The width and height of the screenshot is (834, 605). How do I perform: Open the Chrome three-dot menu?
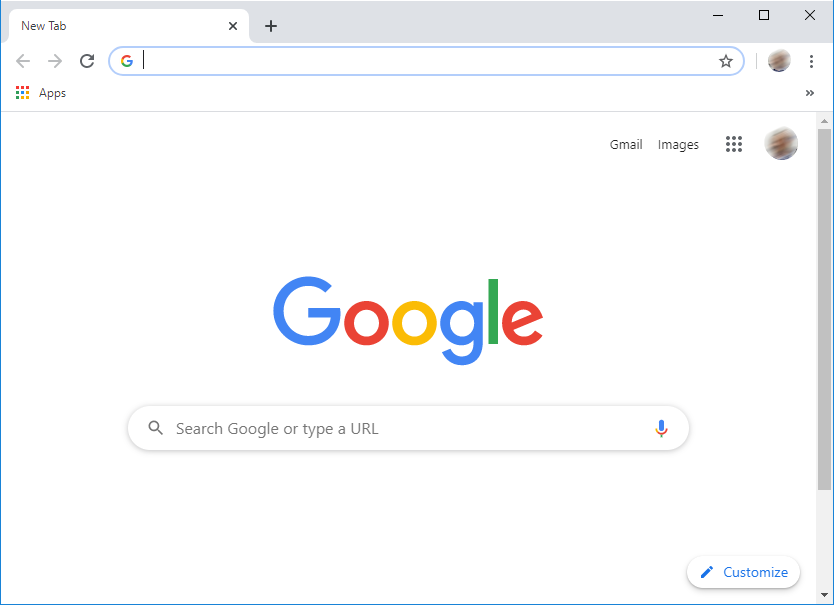coord(812,61)
